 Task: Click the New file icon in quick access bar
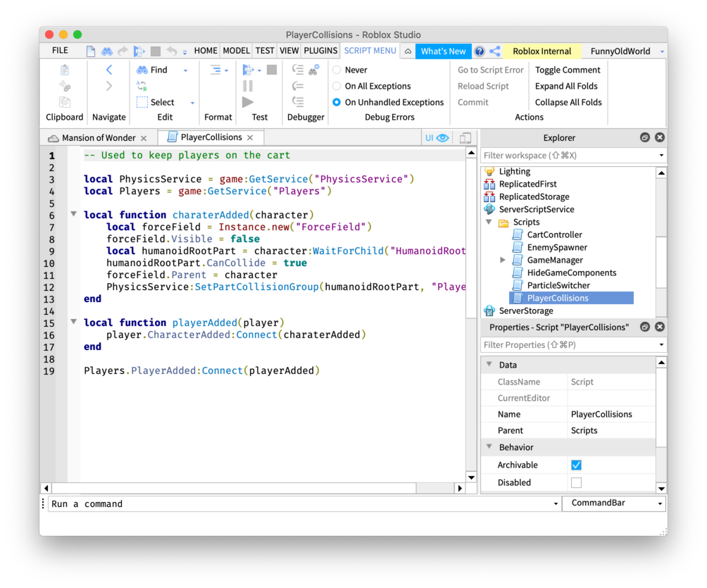(91, 51)
